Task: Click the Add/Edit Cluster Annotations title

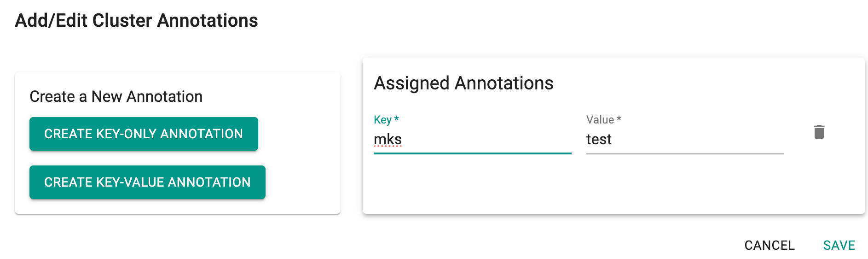Action: point(136,21)
